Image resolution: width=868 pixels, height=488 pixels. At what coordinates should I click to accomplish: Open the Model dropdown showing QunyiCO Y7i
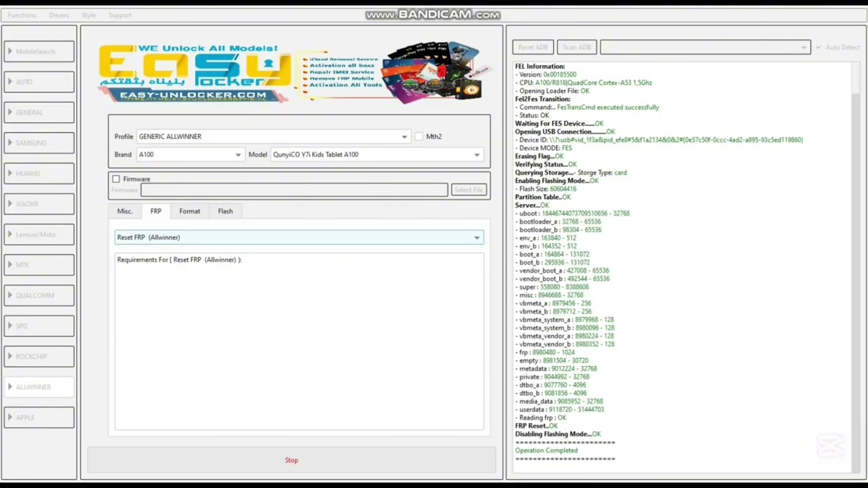coord(376,155)
